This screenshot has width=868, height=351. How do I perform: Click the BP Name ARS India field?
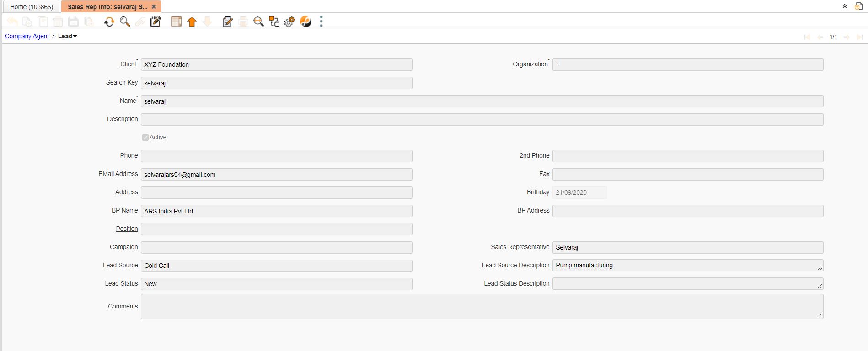(276, 211)
